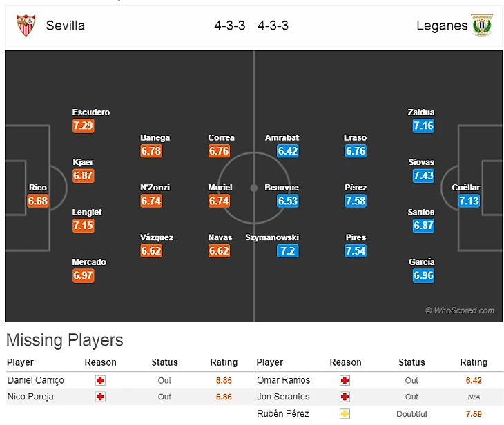Select Cuéllar's 7.13 rating badge
This screenshot has width=504, height=425.
click(x=469, y=201)
